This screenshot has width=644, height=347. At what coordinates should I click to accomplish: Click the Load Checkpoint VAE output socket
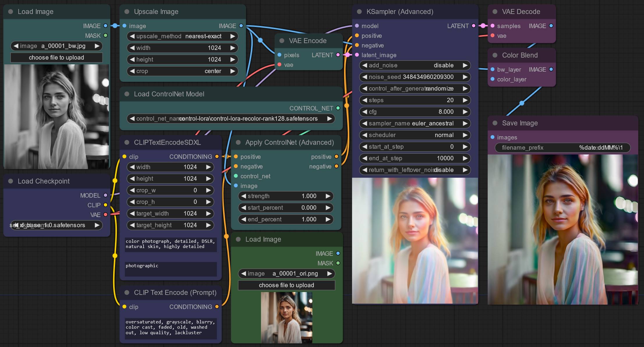[x=105, y=215]
